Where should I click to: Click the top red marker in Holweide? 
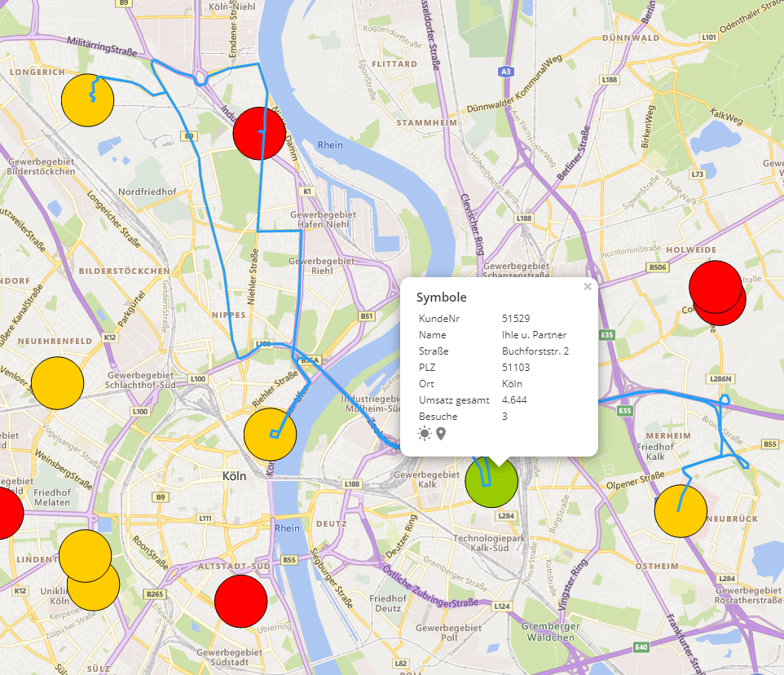point(715,285)
